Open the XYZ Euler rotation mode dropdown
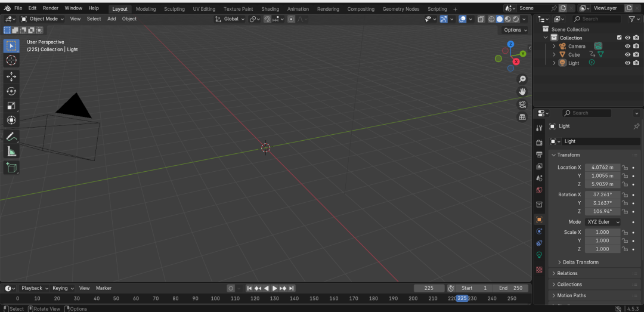Viewport: 644px width, 312px height. point(602,222)
